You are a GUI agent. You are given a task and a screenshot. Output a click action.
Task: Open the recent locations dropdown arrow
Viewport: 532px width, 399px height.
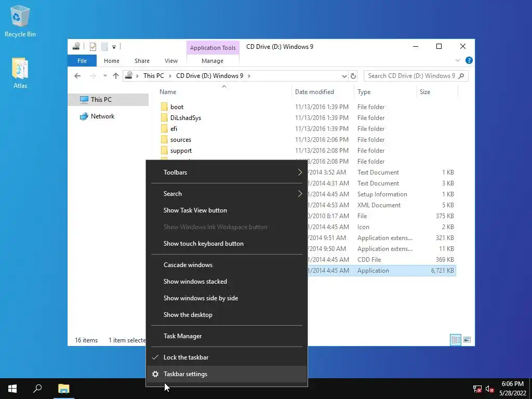point(105,76)
